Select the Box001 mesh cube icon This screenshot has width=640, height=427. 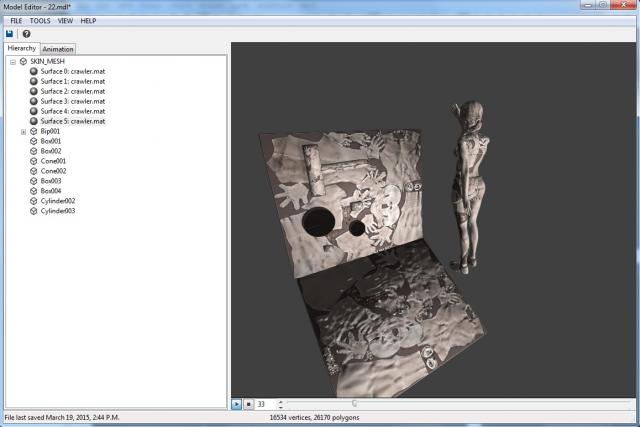pos(34,141)
